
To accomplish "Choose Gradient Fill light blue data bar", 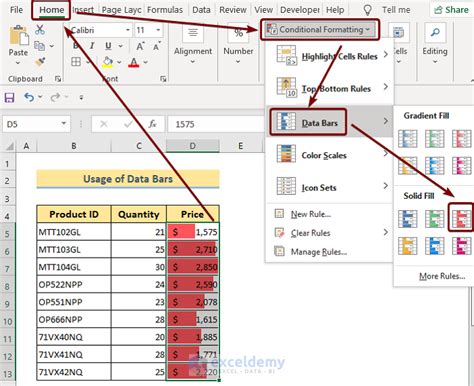I will point(434,166).
